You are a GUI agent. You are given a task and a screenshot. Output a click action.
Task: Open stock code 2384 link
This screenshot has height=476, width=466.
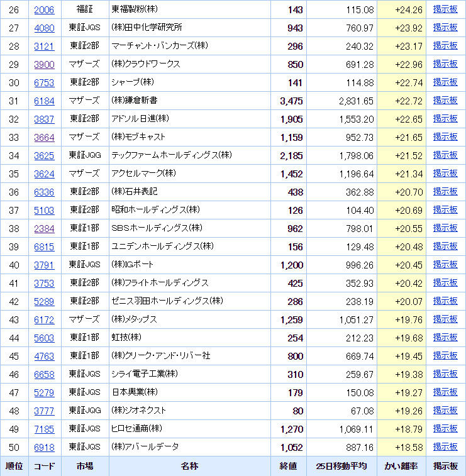[44, 229]
